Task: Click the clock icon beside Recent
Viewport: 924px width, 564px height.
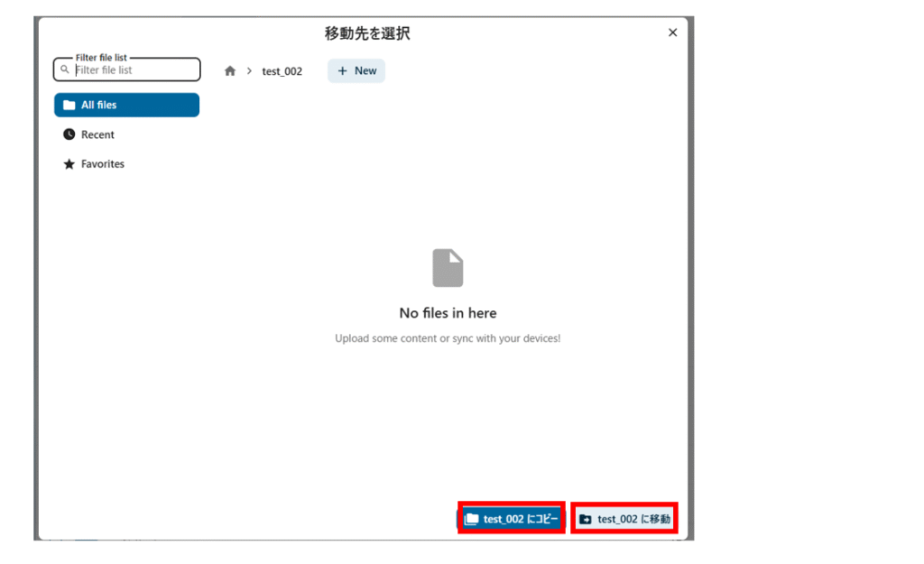Action: pos(69,134)
